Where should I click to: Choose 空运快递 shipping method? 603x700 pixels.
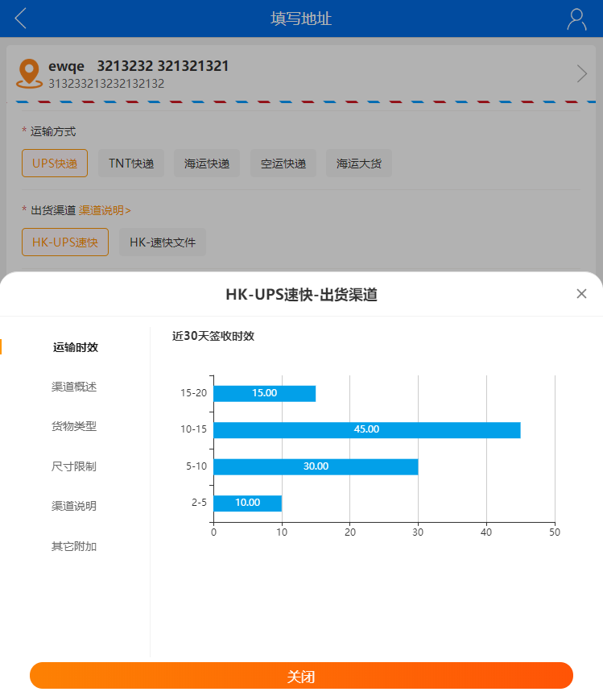point(283,164)
